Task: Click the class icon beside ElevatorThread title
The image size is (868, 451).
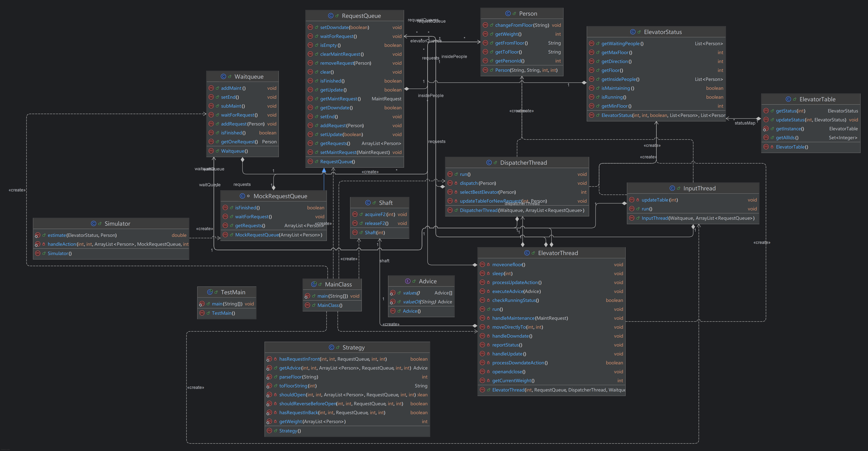Action: [x=527, y=253]
